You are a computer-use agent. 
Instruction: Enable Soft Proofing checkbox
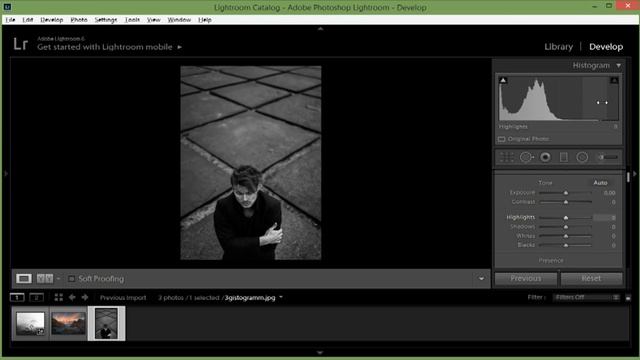click(x=71, y=279)
